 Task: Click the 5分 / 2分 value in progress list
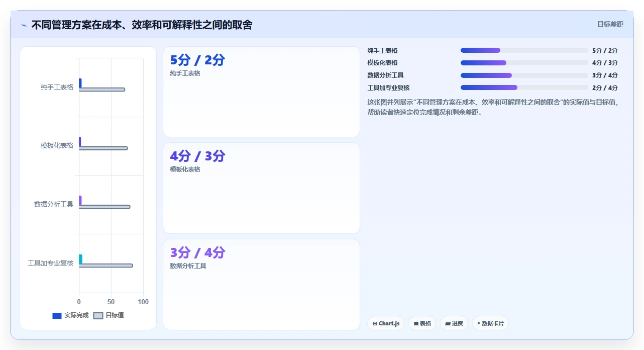coord(605,51)
